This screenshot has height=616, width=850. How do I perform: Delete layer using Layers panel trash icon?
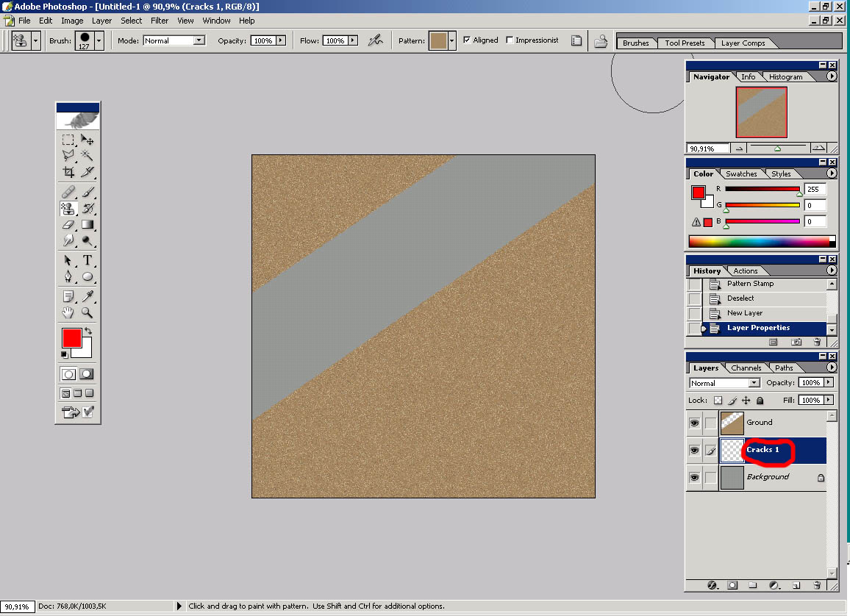pyautogui.click(x=817, y=586)
